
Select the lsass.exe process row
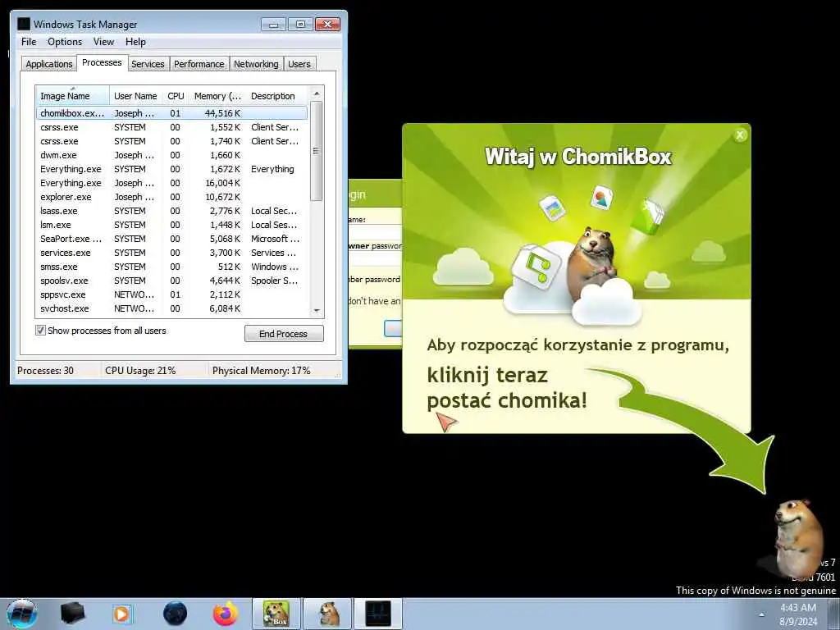click(x=172, y=211)
